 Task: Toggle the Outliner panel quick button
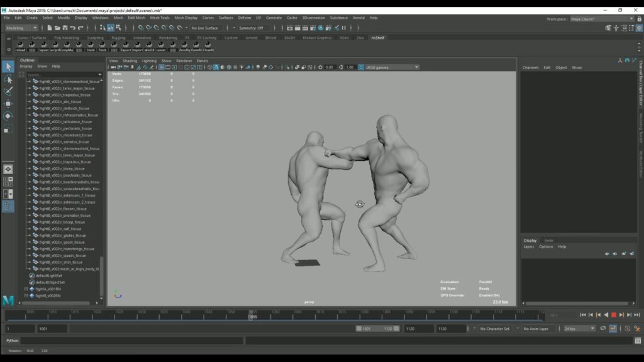8,206
